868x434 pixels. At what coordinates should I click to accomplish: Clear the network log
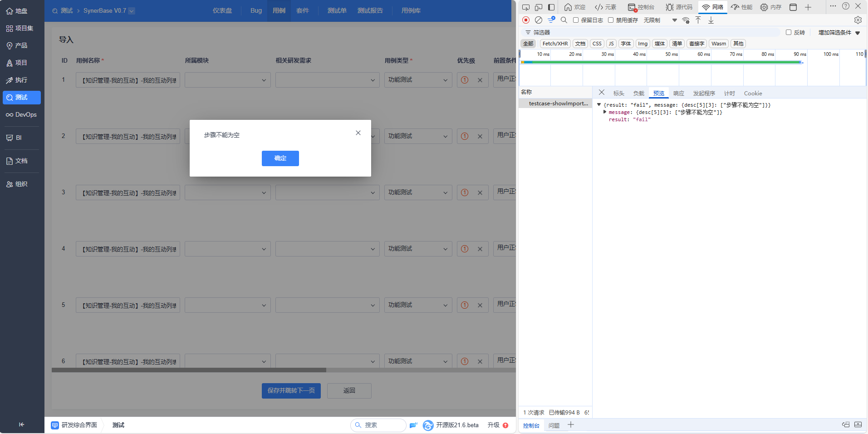(539, 20)
